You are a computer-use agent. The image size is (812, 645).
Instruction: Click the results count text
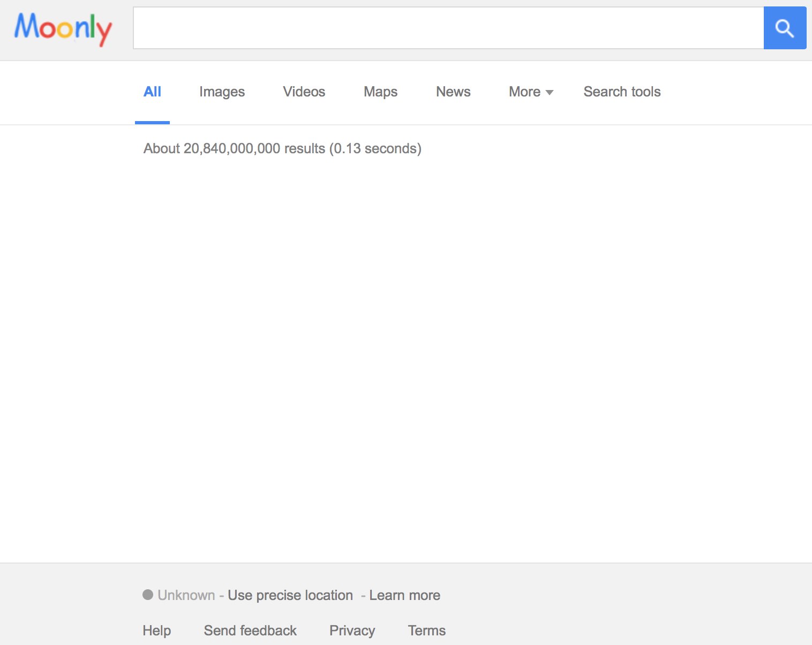(282, 148)
